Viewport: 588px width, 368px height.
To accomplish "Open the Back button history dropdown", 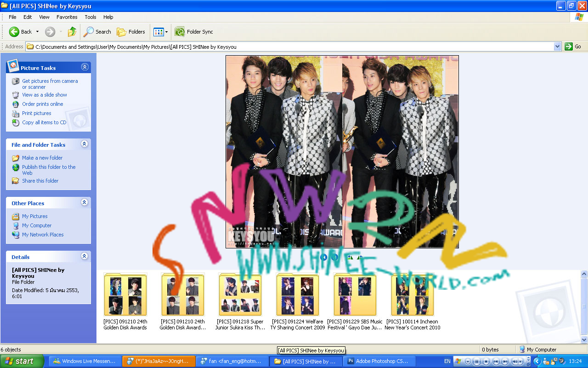I will click(x=38, y=32).
